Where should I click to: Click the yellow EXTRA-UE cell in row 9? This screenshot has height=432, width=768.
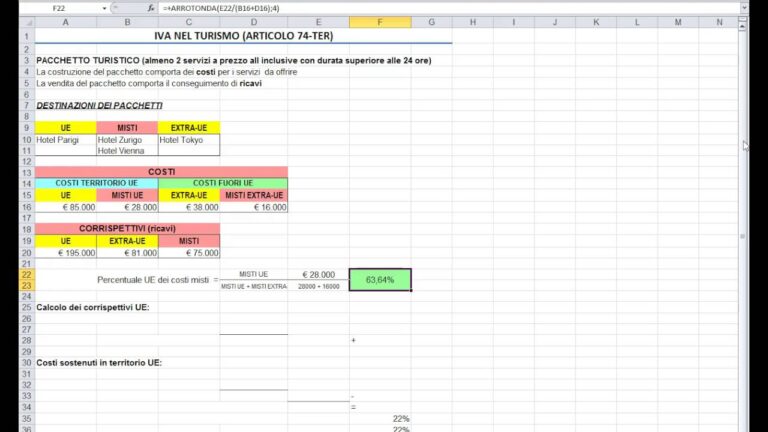point(189,128)
